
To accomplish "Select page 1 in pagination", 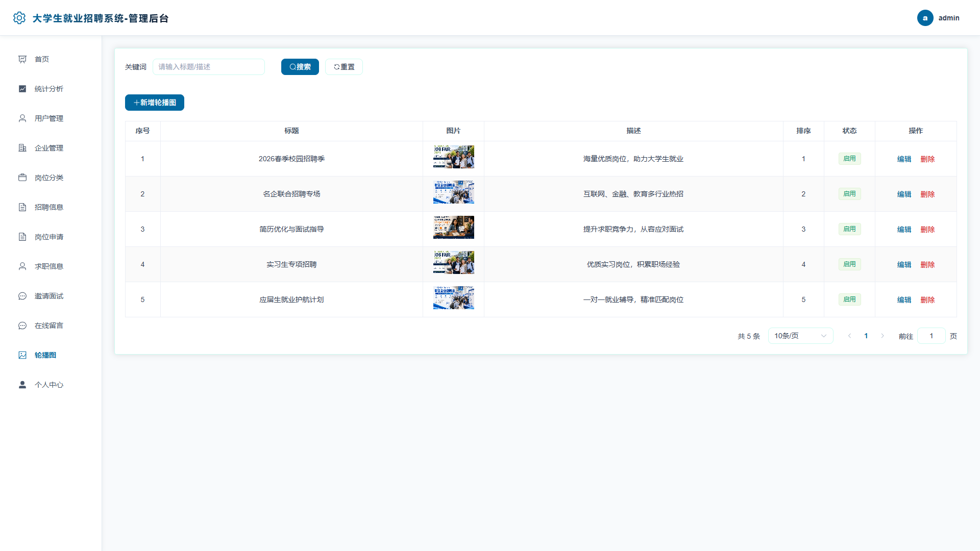I will coord(866,336).
